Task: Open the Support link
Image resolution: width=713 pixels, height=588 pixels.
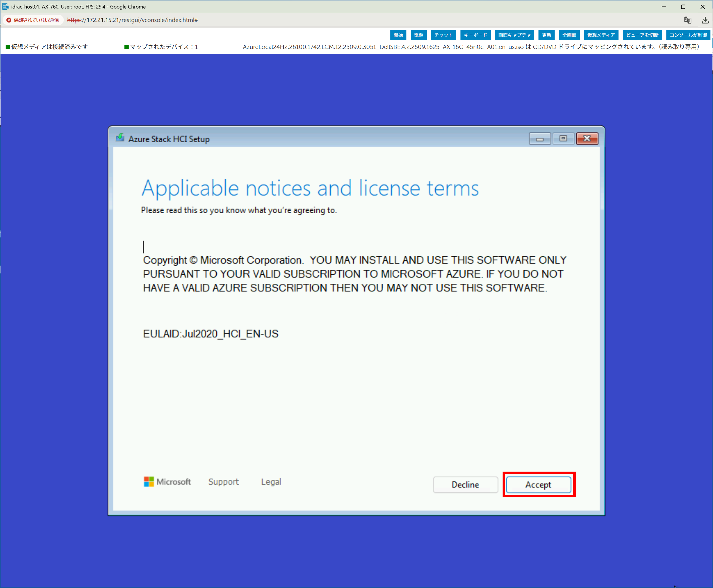Action: point(223,482)
